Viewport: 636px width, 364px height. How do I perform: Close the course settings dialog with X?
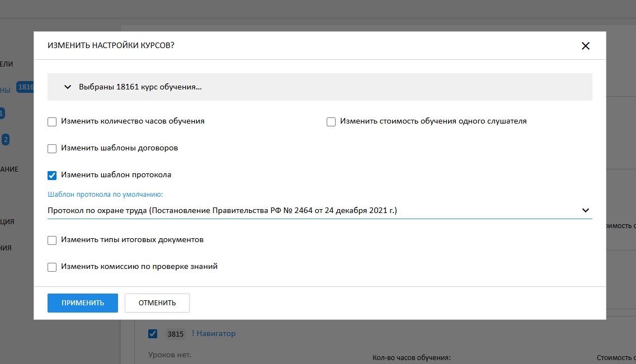pyautogui.click(x=586, y=46)
